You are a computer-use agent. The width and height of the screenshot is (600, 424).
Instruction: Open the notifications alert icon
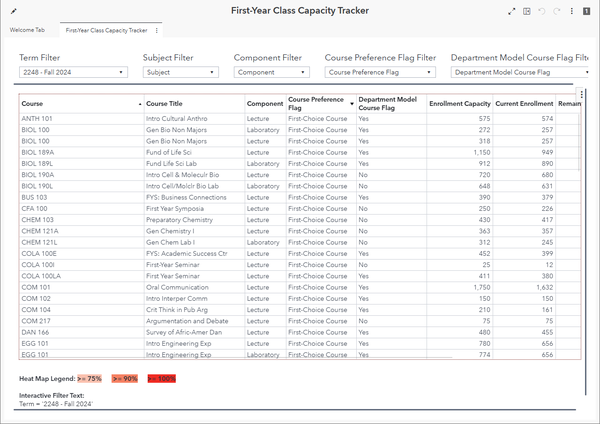click(586, 11)
